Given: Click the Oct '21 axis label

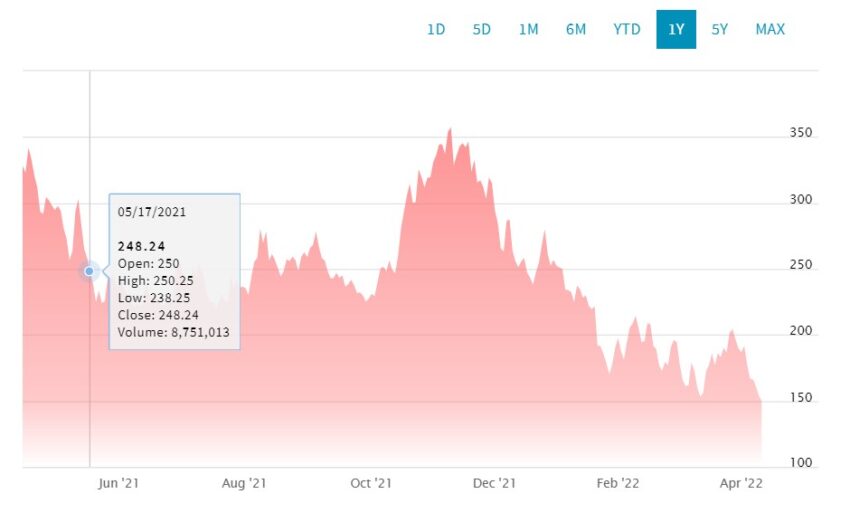Looking at the screenshot, I should [371, 483].
